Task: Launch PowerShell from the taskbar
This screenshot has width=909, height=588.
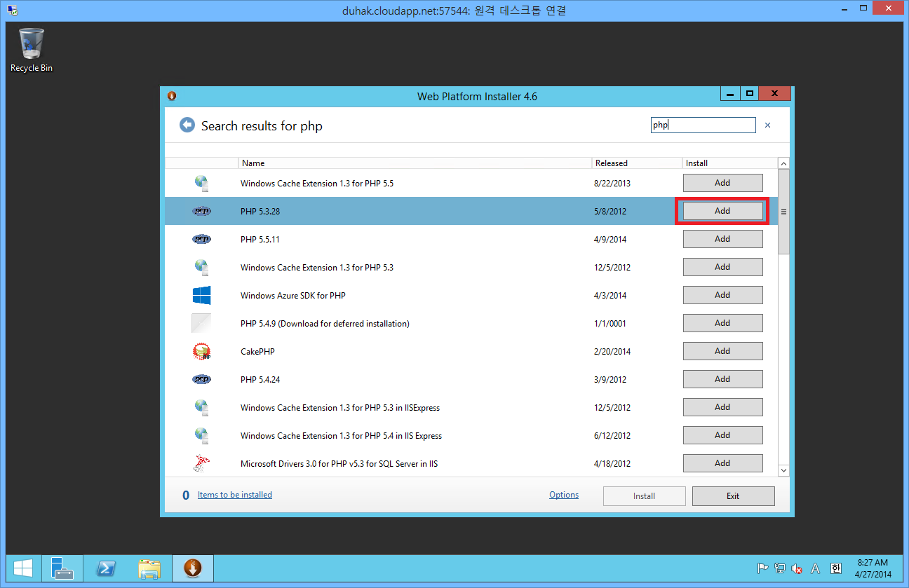Action: [x=106, y=568]
